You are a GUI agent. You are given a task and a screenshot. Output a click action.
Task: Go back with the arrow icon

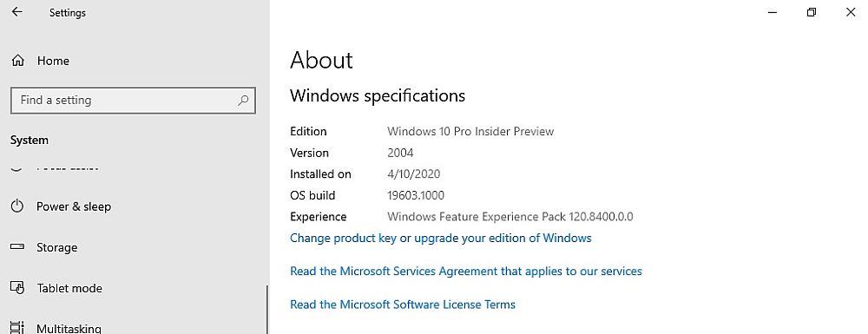(x=17, y=11)
